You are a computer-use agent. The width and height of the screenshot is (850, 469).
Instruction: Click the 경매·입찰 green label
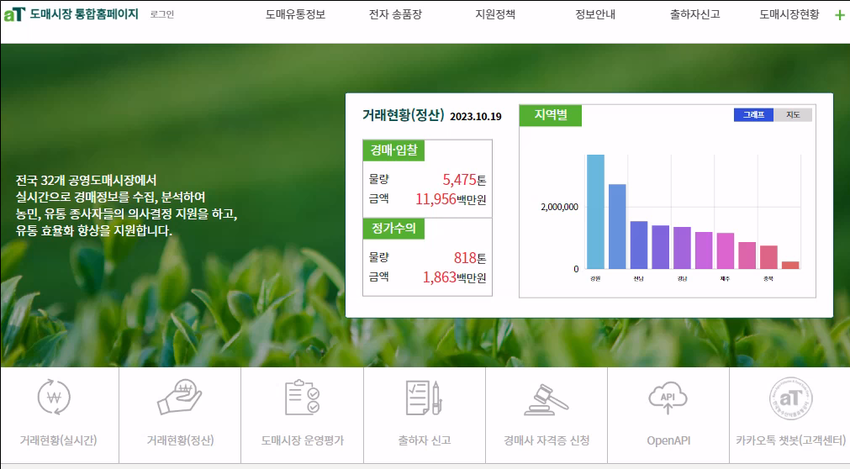394,150
